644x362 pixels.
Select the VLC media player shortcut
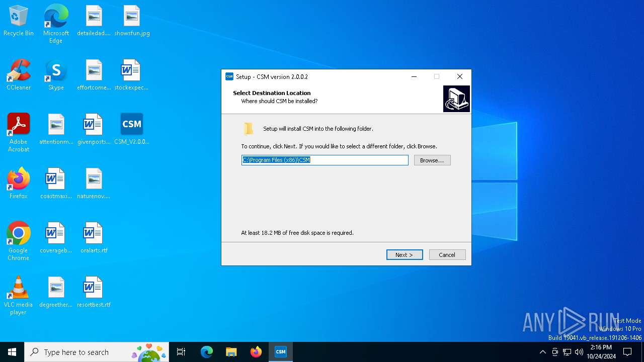pyautogui.click(x=19, y=296)
